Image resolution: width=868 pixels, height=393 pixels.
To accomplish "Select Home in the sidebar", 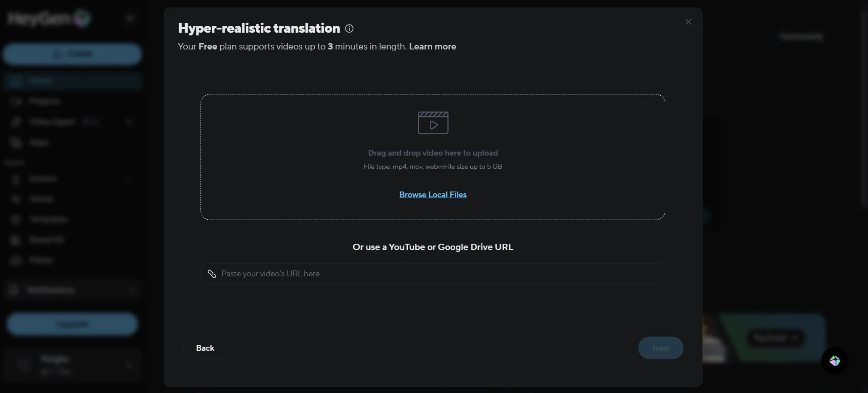I will [x=41, y=81].
